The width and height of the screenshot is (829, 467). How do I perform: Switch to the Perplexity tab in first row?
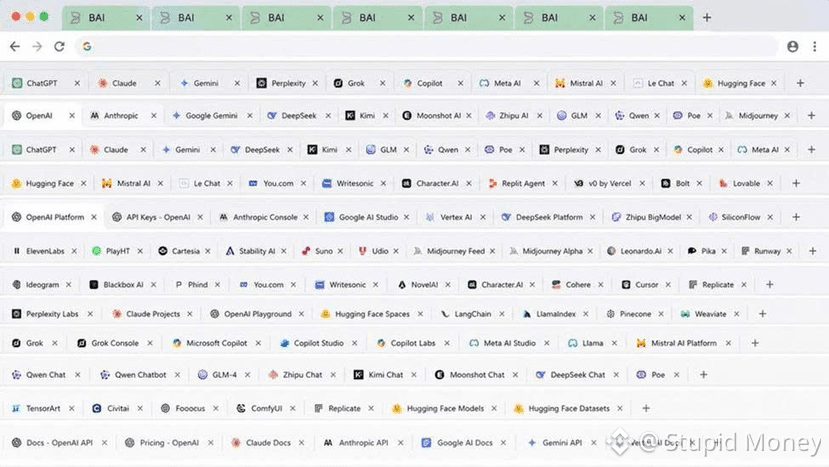click(287, 83)
